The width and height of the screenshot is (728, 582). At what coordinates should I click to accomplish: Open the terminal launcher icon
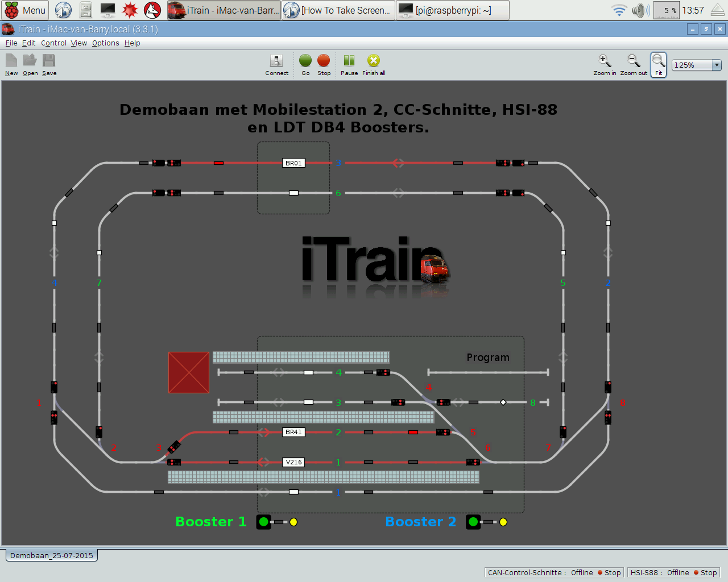coord(107,10)
